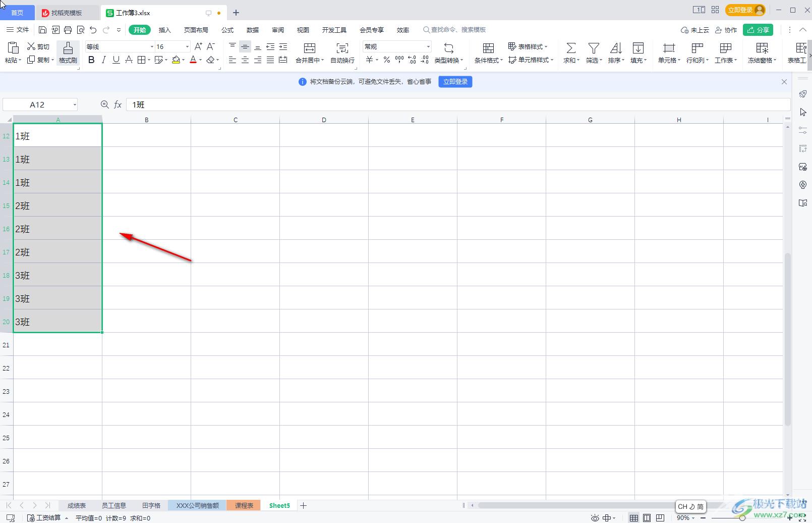Click the zoom slider handle

click(742, 518)
